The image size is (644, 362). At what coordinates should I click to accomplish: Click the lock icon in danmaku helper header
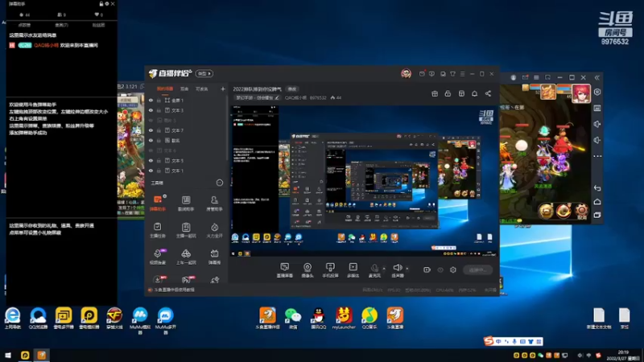[x=101, y=4]
